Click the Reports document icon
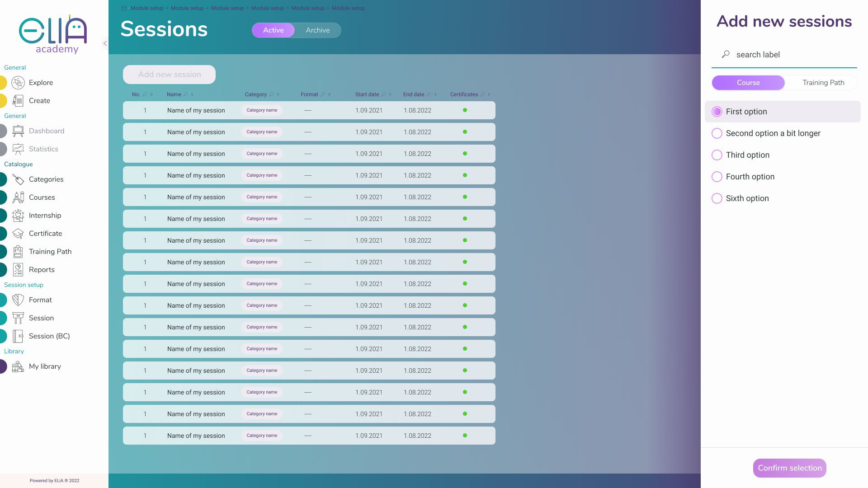Viewport: 868px width, 488px height. click(x=18, y=270)
